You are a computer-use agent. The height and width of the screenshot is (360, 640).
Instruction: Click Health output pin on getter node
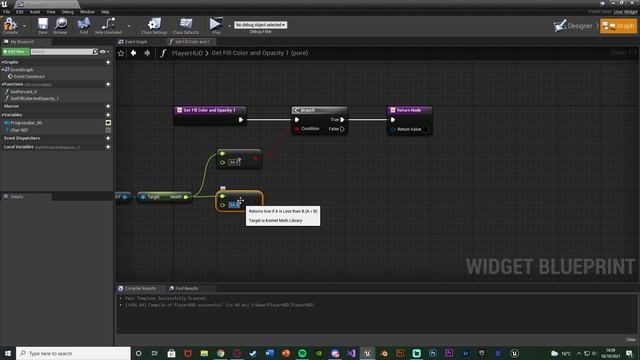pyautogui.click(x=186, y=197)
